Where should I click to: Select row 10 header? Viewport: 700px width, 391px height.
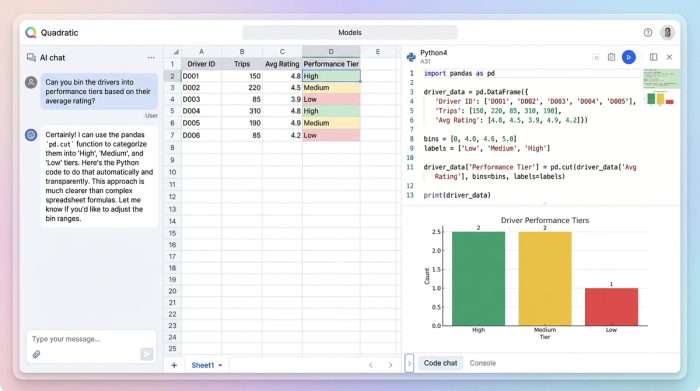pos(172,172)
